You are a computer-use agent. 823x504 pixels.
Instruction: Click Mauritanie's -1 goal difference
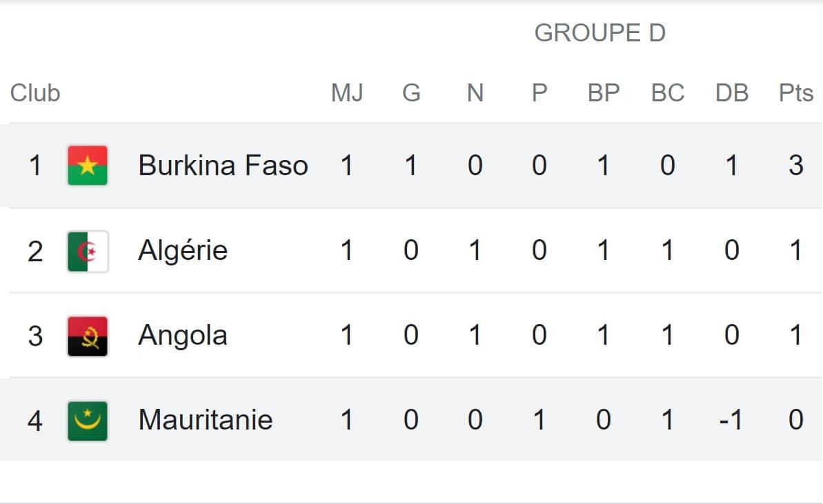731,420
